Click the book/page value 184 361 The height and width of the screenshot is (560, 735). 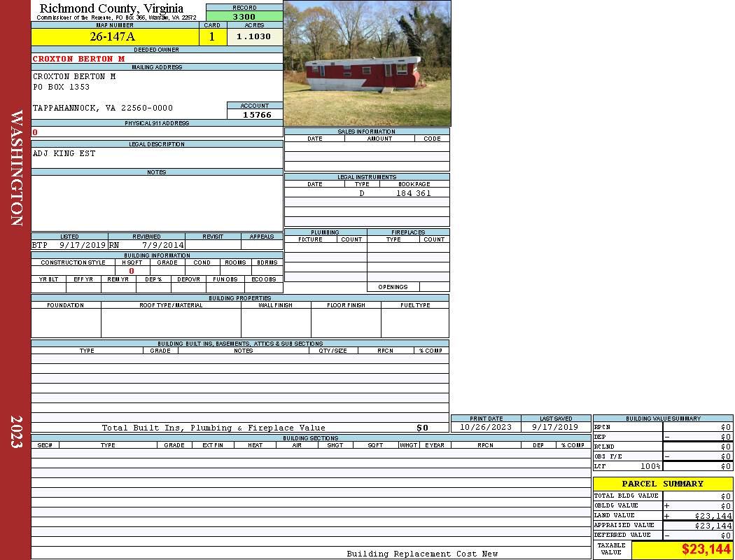pyautogui.click(x=413, y=193)
